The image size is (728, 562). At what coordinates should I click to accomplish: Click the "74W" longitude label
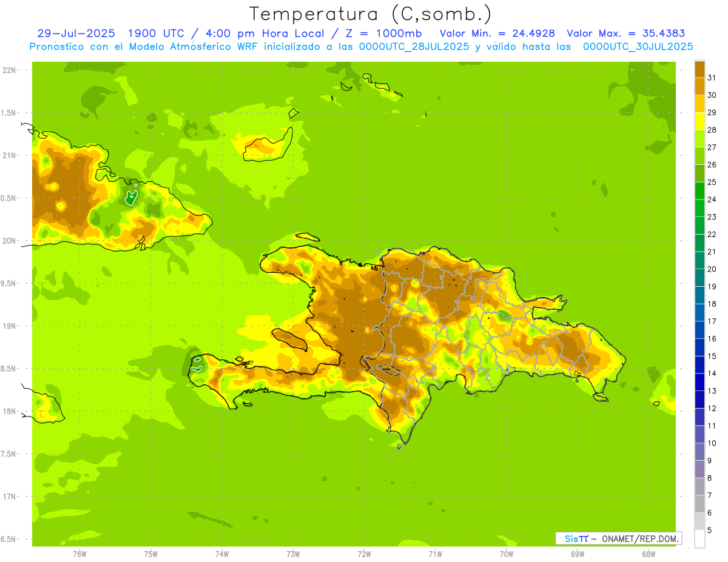[x=222, y=554]
